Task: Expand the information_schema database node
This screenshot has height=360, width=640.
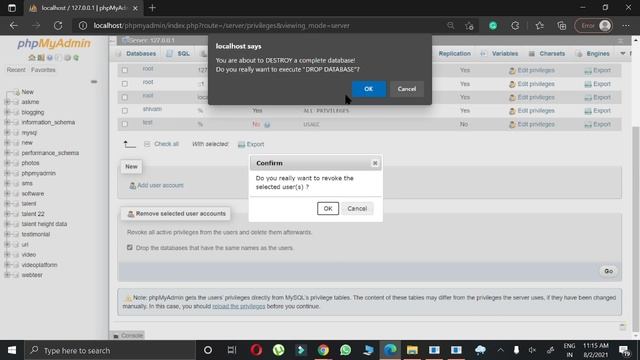Action: click(x=7, y=122)
